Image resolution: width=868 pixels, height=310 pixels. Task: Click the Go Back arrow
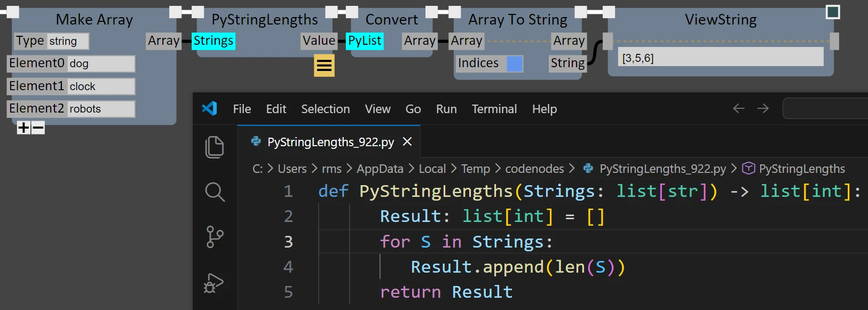[x=739, y=108]
